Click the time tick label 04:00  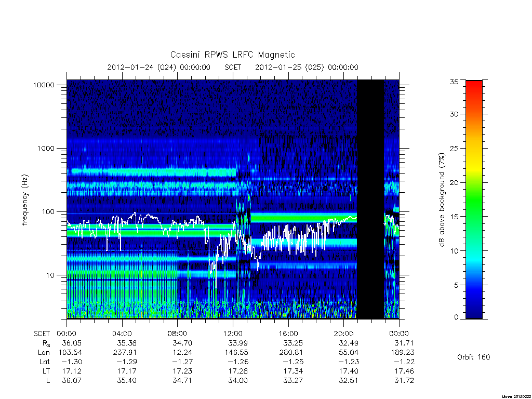[x=122, y=334]
